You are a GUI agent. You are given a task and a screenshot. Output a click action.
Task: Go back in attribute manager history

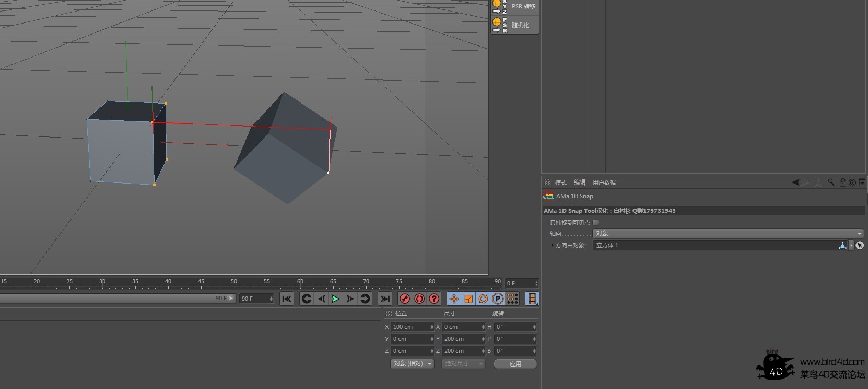[x=795, y=182]
